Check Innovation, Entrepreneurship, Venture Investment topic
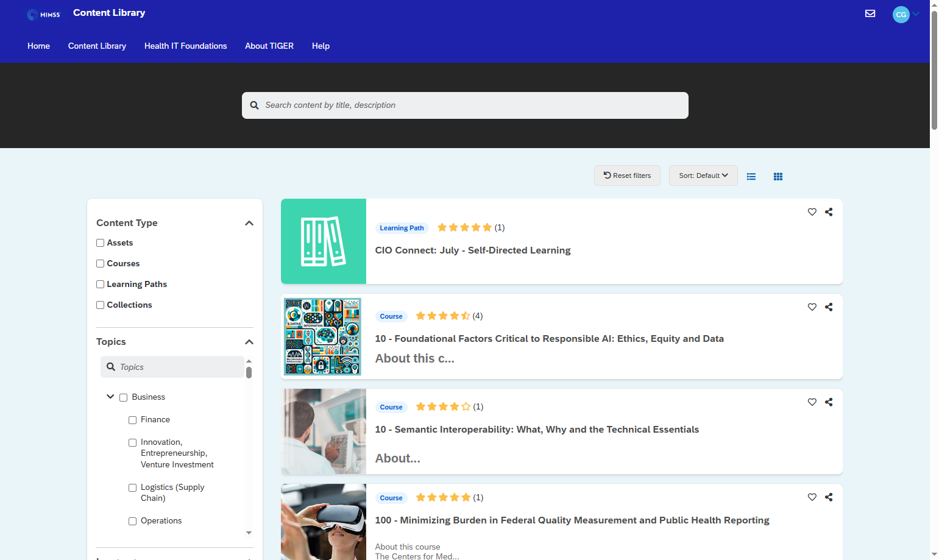939x560 pixels. pyautogui.click(x=132, y=442)
